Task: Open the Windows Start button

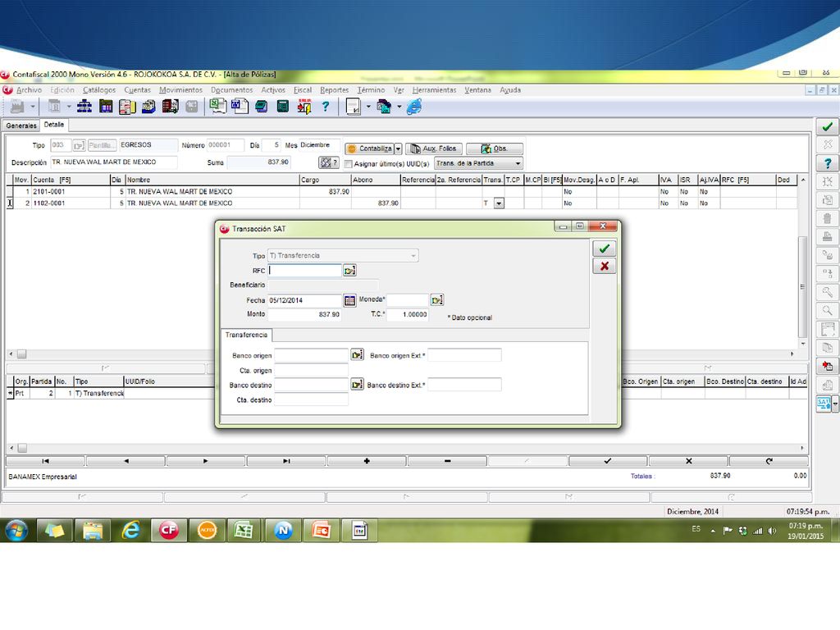Action: [x=16, y=531]
